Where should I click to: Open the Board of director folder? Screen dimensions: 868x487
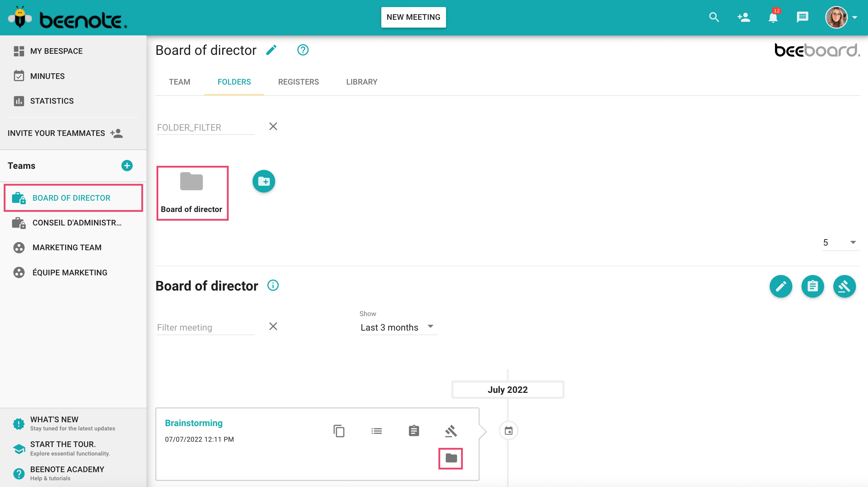pyautogui.click(x=192, y=193)
